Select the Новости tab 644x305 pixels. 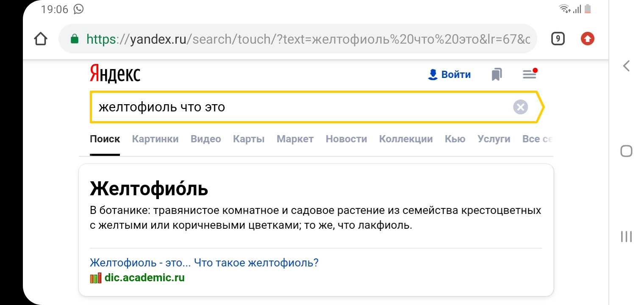[346, 139]
